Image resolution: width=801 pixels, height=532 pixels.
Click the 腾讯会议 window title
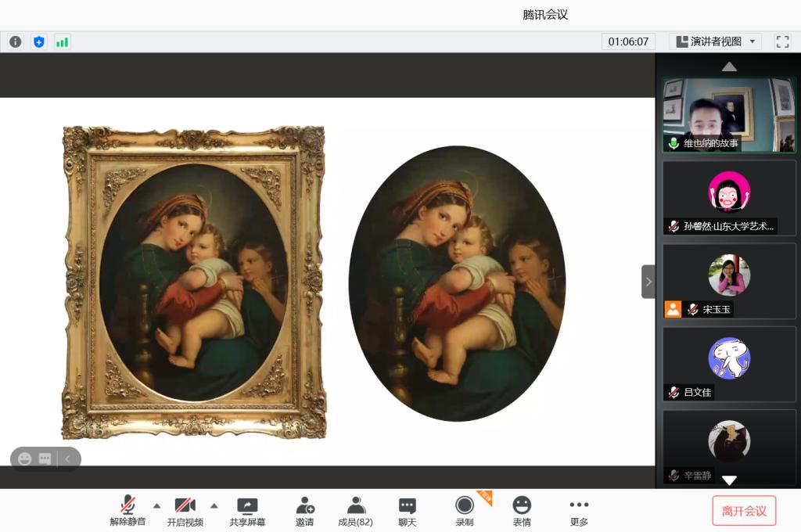pos(545,15)
